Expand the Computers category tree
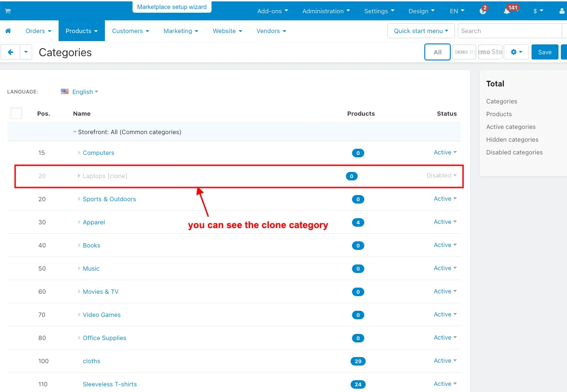This screenshot has height=392, width=567. (x=79, y=153)
